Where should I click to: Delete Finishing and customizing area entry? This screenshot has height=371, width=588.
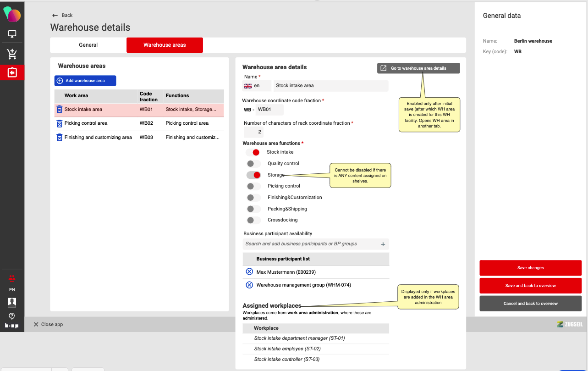point(59,138)
